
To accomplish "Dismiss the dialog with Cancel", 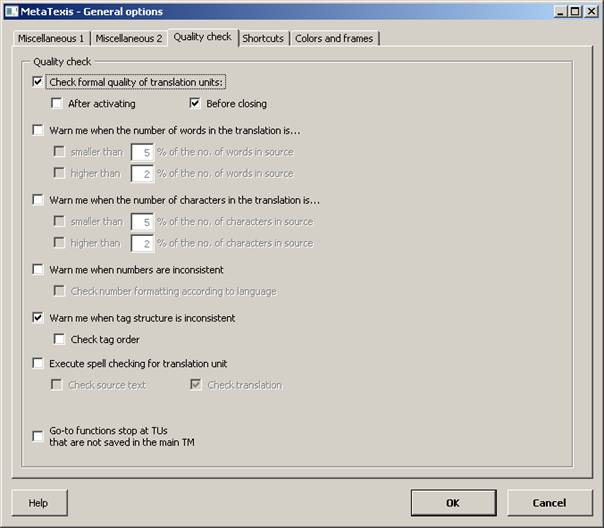I will [x=550, y=503].
